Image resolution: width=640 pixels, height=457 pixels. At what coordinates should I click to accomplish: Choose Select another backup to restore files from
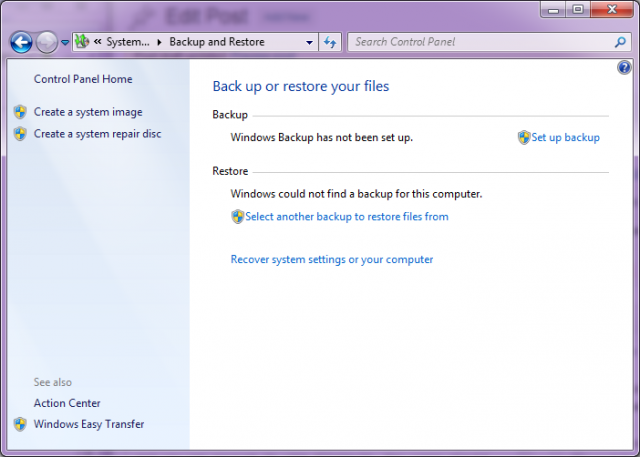point(347,217)
